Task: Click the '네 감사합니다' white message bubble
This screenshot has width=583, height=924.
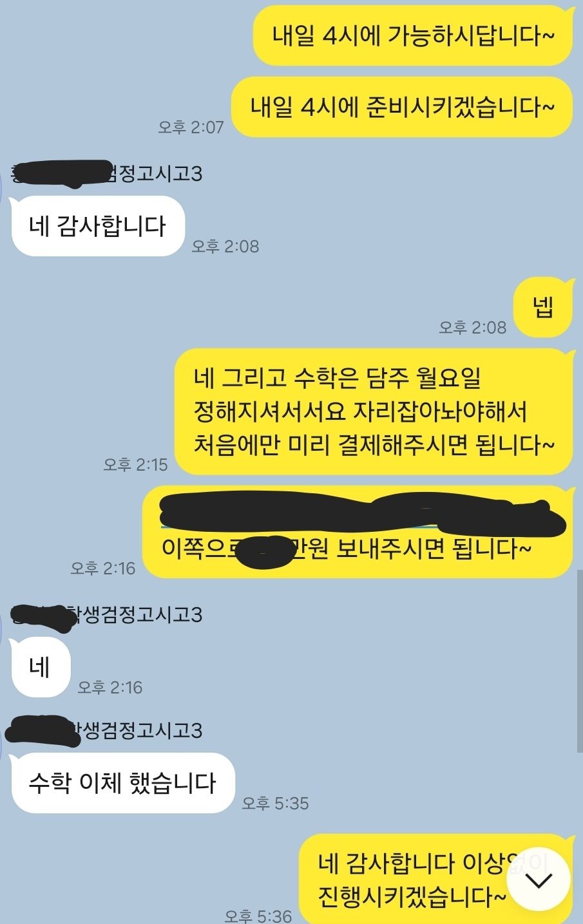Action: tap(98, 226)
